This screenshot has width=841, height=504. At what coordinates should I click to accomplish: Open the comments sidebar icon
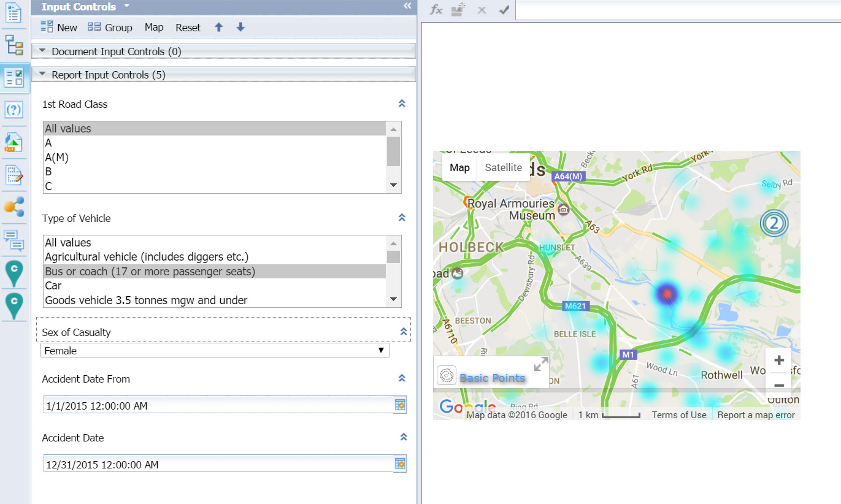(13, 240)
